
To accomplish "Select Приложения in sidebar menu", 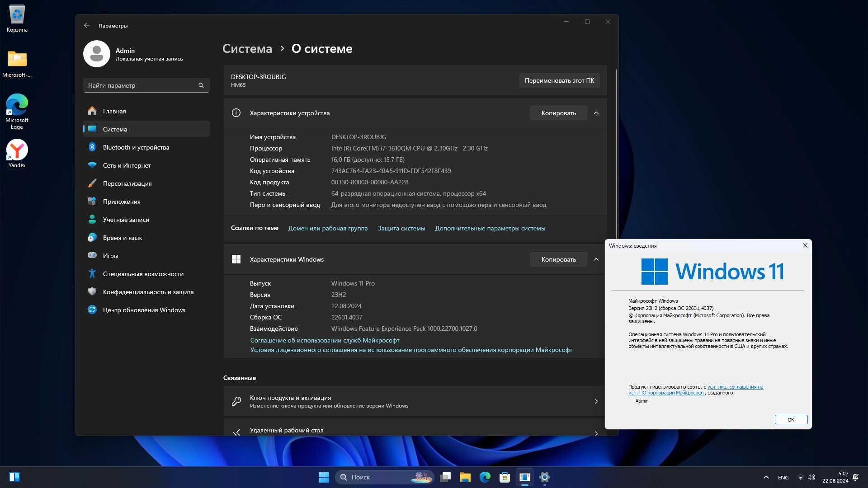I will pyautogui.click(x=121, y=202).
